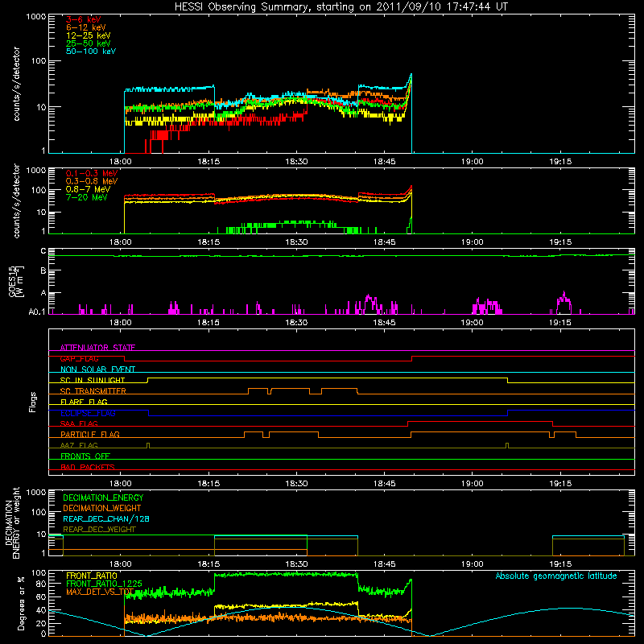Click the SAA_FLAG label
Screen dimensions: 644x644
pos(79,423)
